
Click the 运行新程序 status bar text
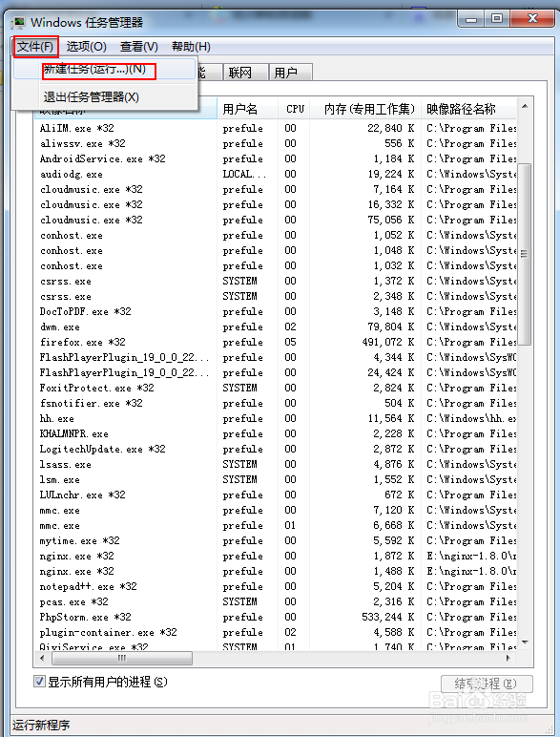pos(41,725)
